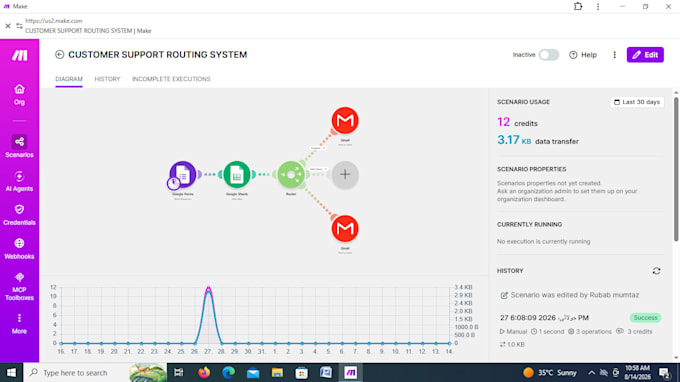
Task: Click the Windows Start button
Action: coord(11,372)
